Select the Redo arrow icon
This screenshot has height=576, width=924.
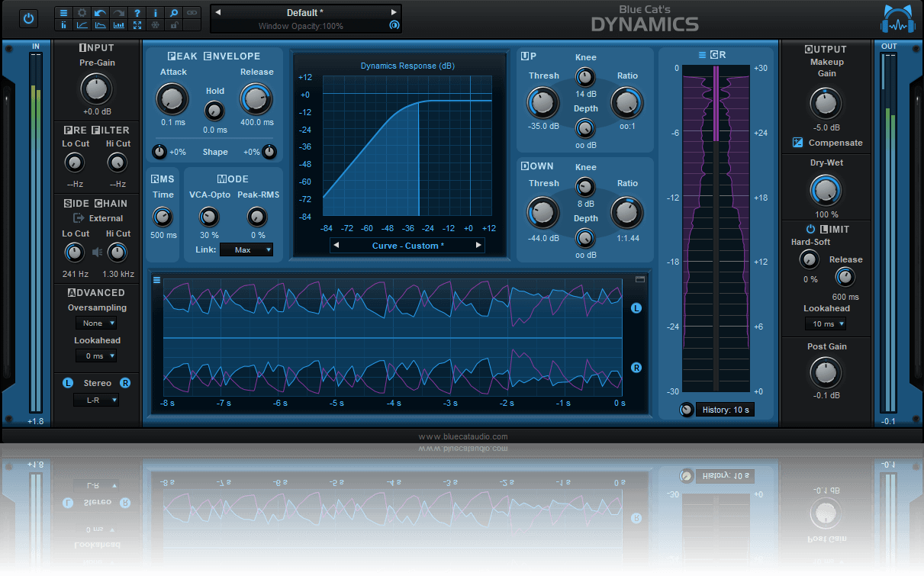[x=118, y=12]
